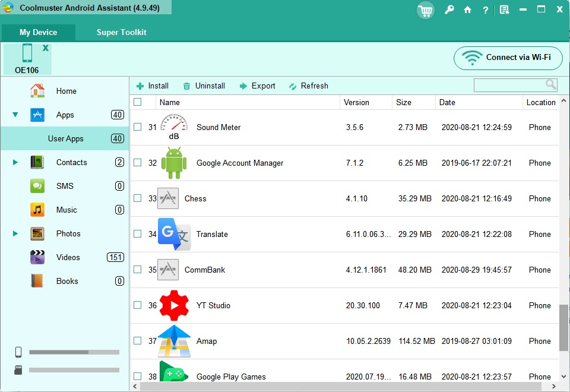Screen dimensions: 570x392
Task: Select the OE106 phone device icon
Action: coord(27,53)
